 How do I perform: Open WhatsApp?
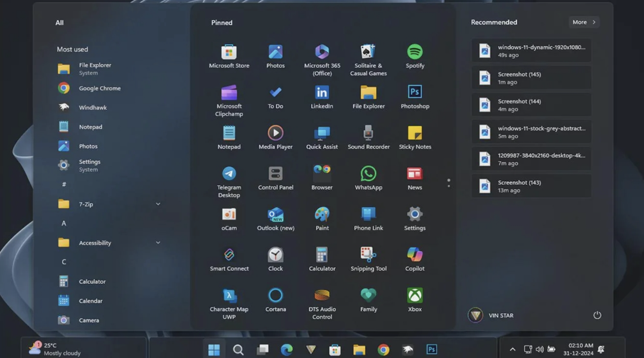tap(369, 178)
